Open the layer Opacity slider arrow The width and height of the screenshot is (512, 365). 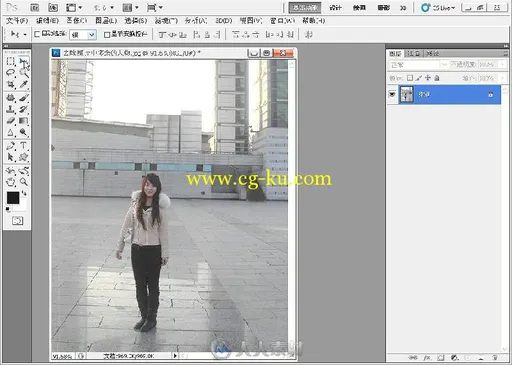503,64
